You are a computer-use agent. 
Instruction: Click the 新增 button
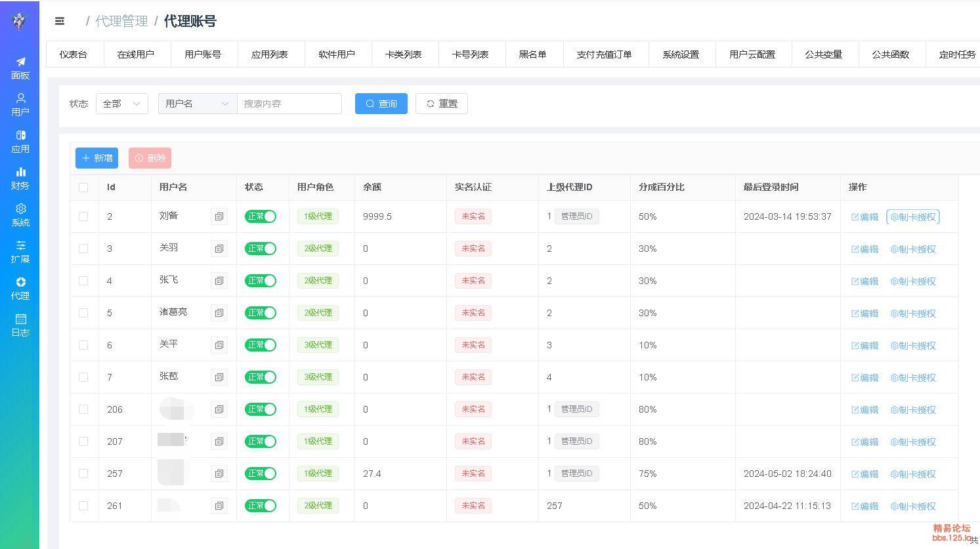[96, 158]
